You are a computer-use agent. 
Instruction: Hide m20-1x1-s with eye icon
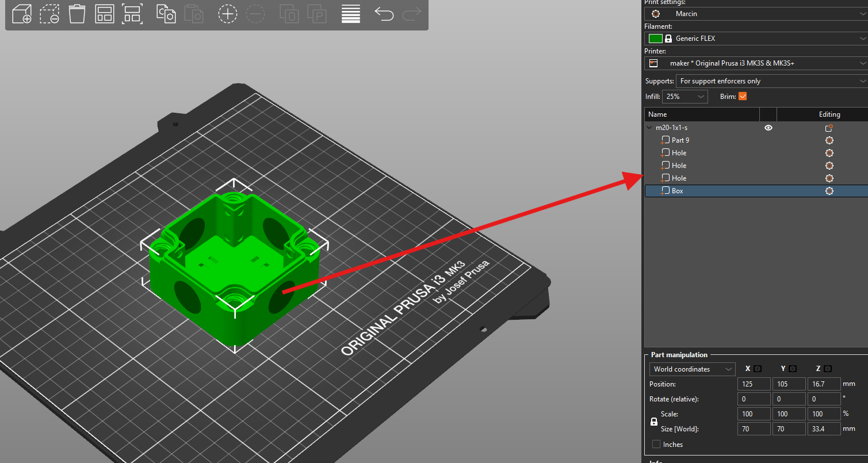(768, 128)
